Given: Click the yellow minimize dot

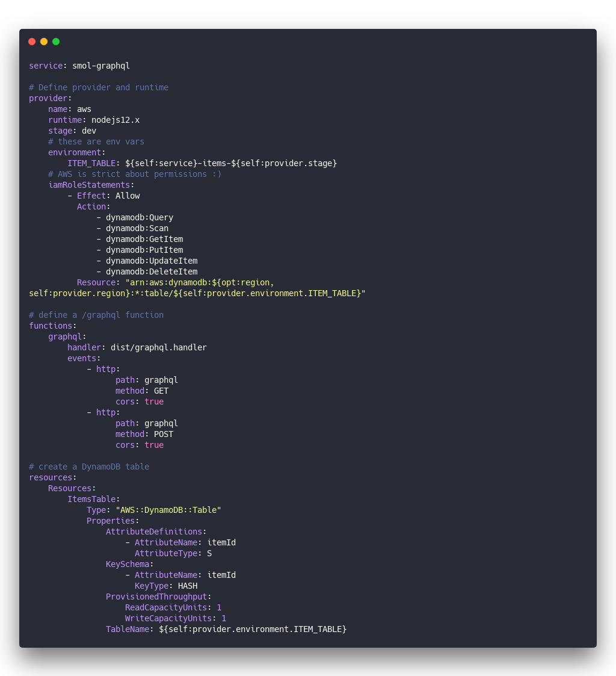Looking at the screenshot, I should click(44, 42).
